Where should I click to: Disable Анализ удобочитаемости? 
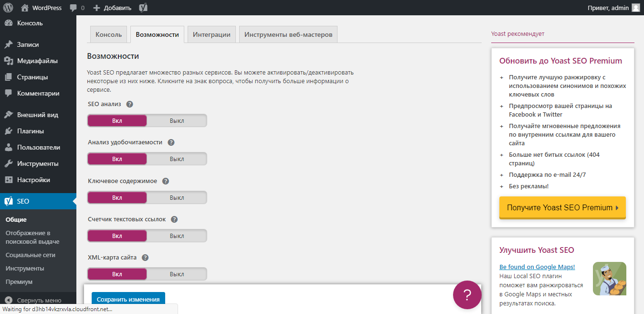(x=177, y=159)
